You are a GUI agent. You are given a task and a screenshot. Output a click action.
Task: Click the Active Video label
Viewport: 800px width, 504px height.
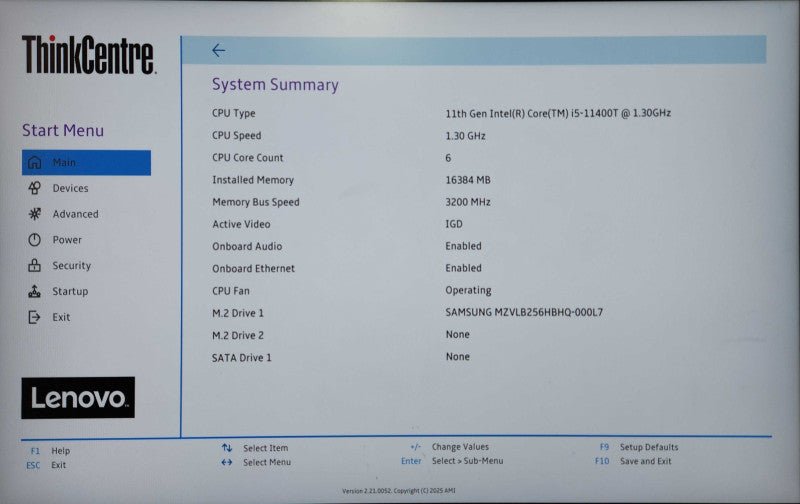pyautogui.click(x=241, y=224)
